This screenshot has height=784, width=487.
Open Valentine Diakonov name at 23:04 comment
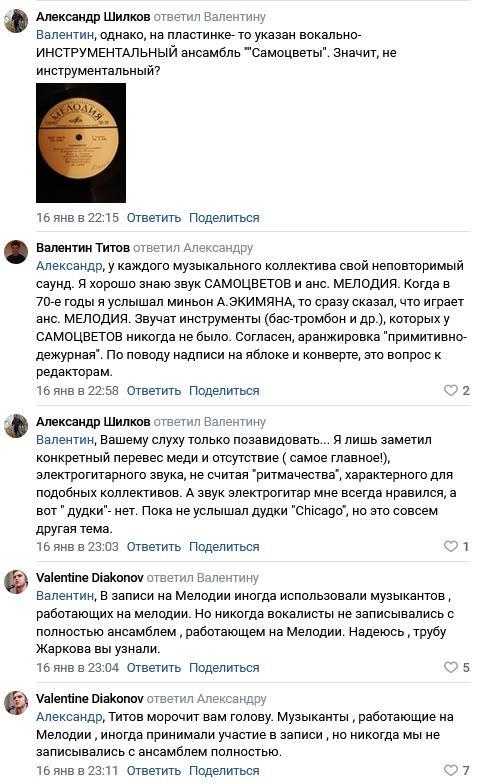pos(90,578)
